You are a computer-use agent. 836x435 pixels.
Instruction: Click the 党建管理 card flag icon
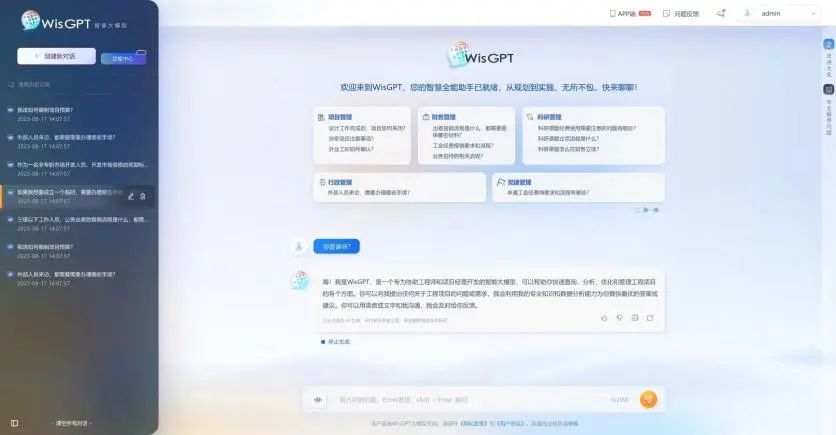click(x=501, y=182)
